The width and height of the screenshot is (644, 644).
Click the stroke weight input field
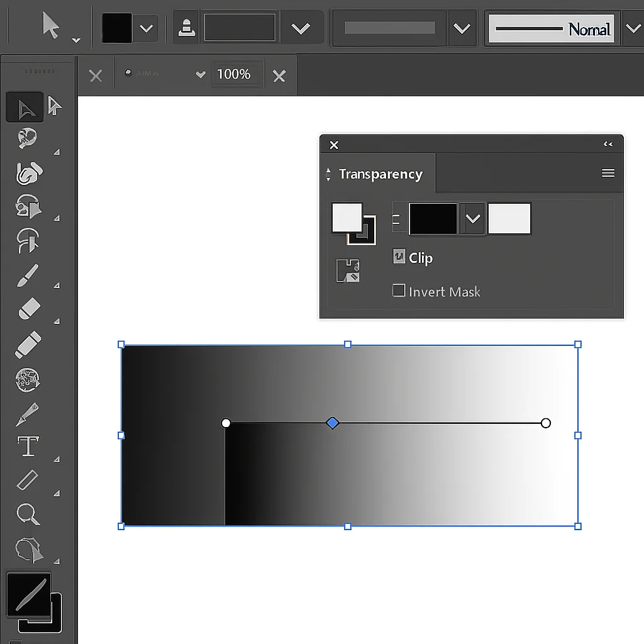[240, 28]
